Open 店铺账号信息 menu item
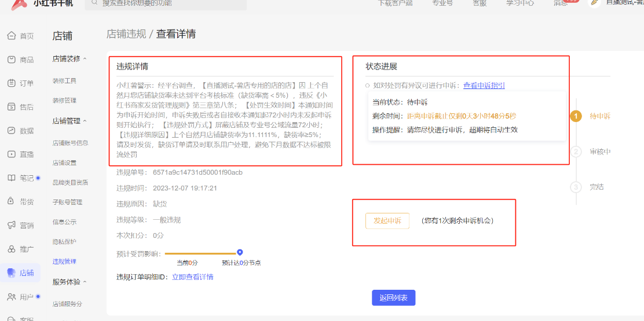This screenshot has width=644, height=321. pyautogui.click(x=70, y=143)
